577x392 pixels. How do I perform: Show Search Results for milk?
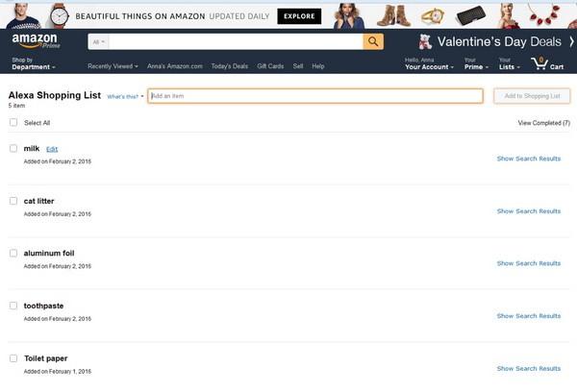(529, 159)
